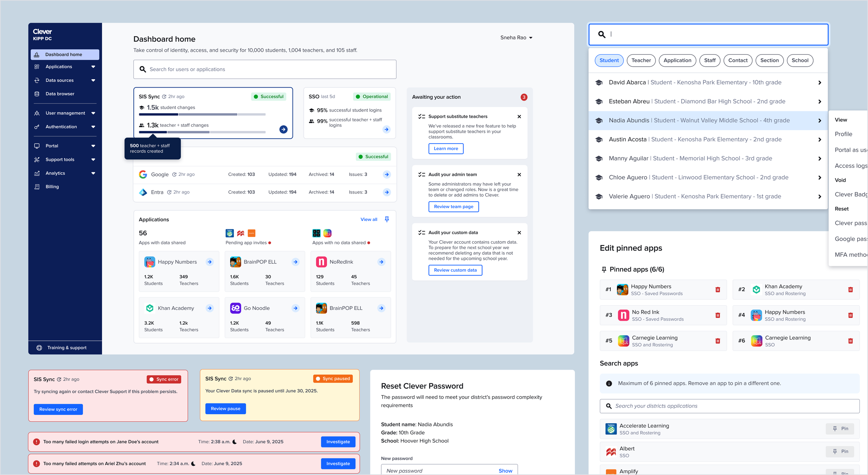Click the student changes progress bar
Image resolution: width=868 pixels, height=475 pixels.
(202, 114)
